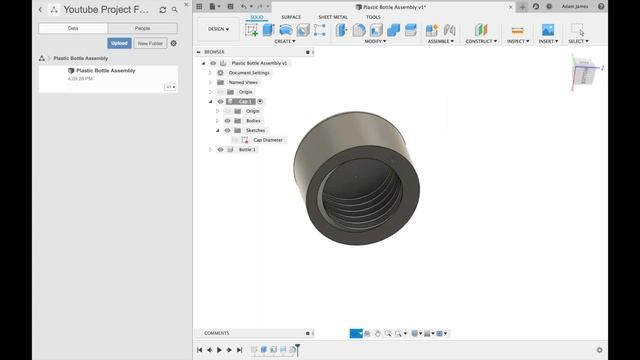Toggle the data panel grid icon
The height and width of the screenshot is (360, 640).
199,7
